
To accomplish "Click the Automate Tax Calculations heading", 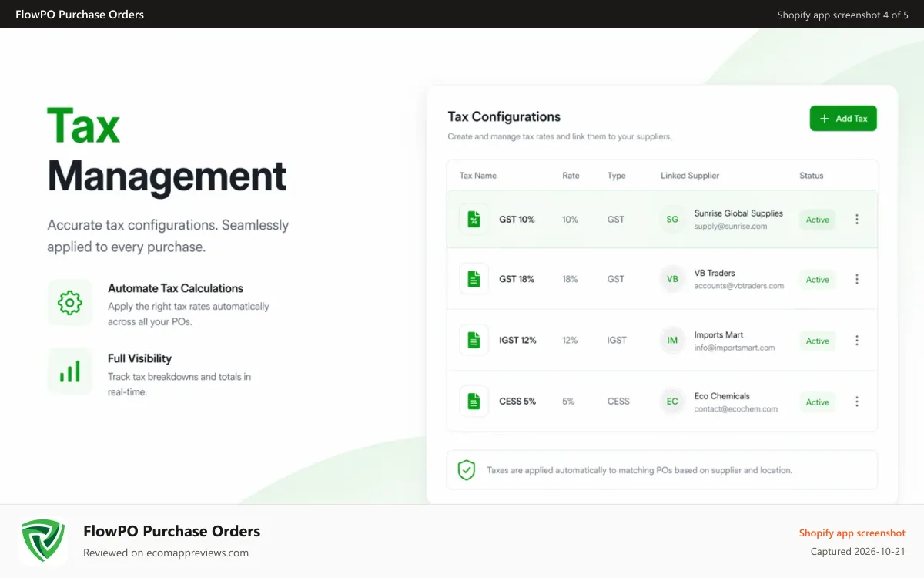I will (x=176, y=288).
